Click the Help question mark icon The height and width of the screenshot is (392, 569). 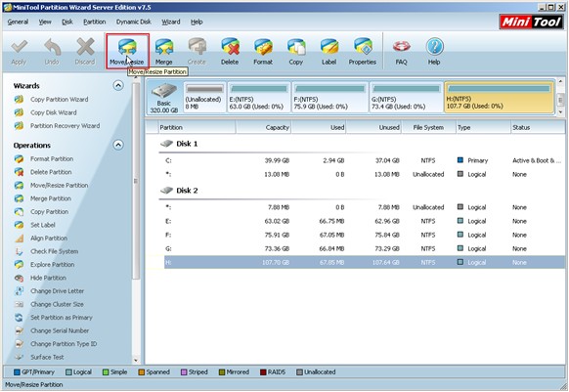[x=434, y=51]
